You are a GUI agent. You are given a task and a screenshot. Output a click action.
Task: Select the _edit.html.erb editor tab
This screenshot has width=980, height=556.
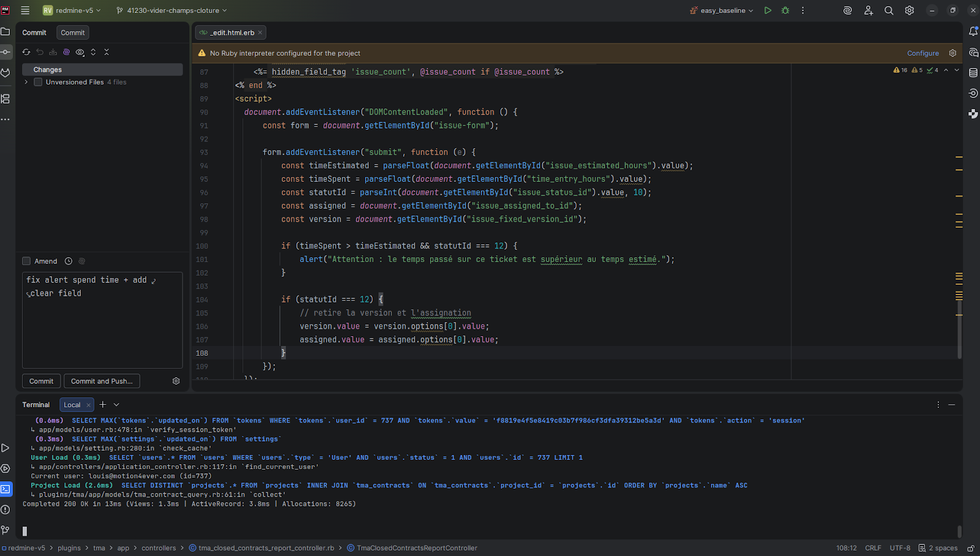click(232, 32)
